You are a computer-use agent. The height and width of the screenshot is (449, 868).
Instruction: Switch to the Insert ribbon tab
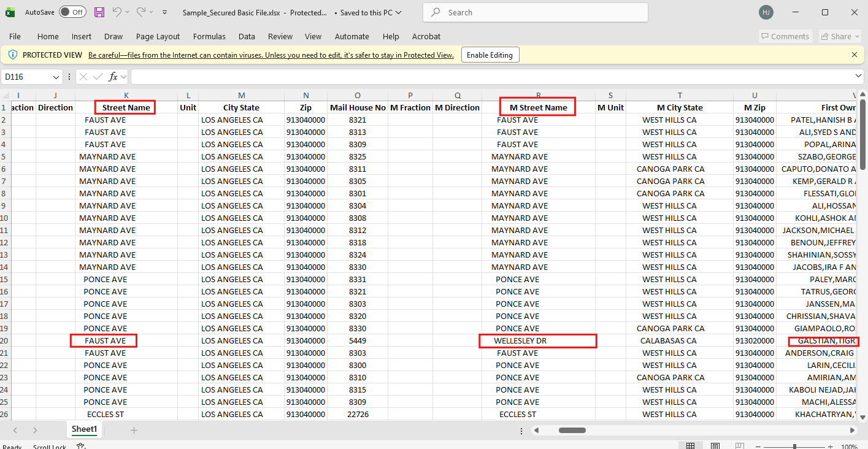(x=82, y=37)
